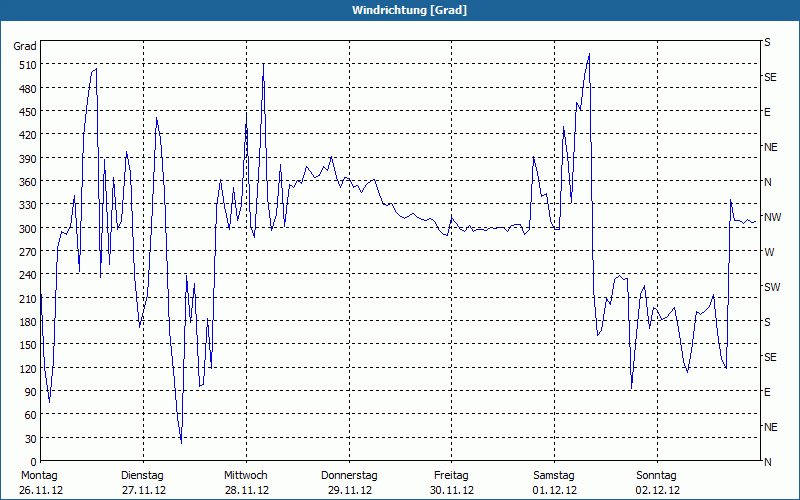The height and width of the screenshot is (500, 800).
Task: Click the 'Freitag' day label
Action: tap(451, 476)
